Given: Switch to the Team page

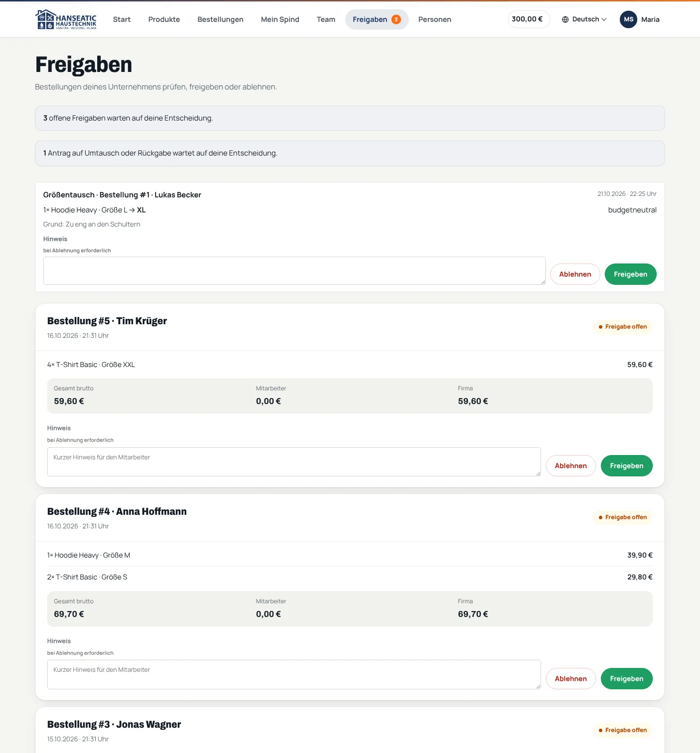Looking at the screenshot, I should [x=326, y=19].
